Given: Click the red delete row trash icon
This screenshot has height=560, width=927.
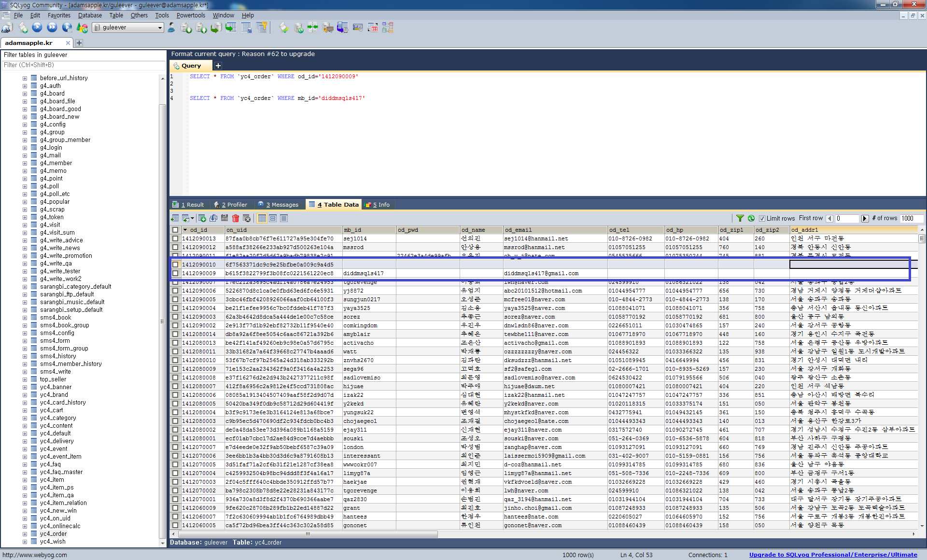Looking at the screenshot, I should [236, 218].
